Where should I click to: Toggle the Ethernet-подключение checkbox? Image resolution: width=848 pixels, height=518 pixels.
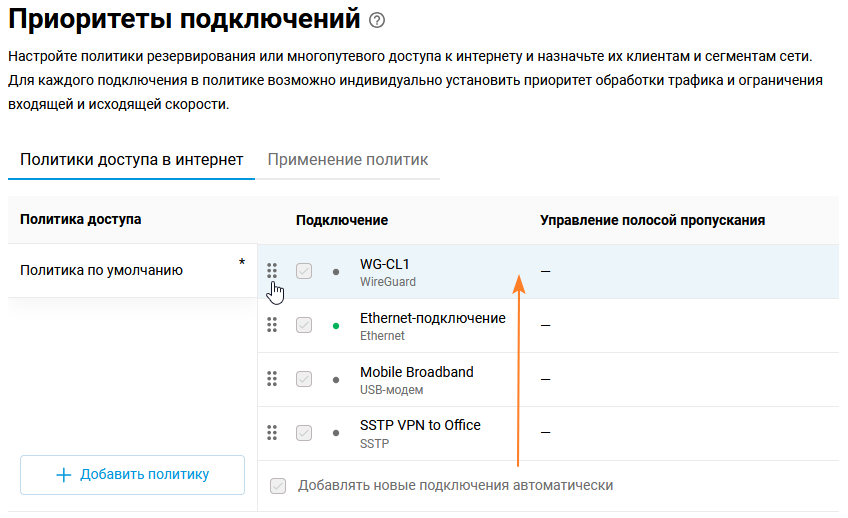pyautogui.click(x=304, y=325)
